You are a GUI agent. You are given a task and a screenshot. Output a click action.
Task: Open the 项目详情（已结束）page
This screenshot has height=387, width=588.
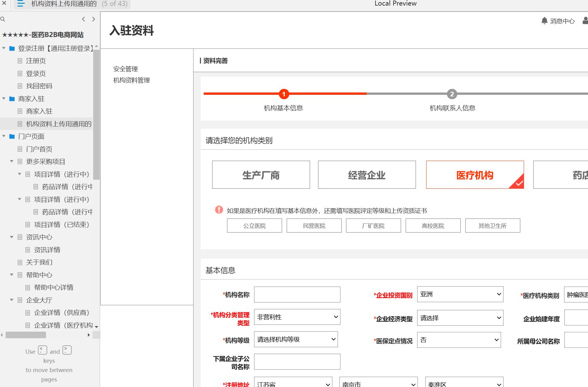coord(62,224)
